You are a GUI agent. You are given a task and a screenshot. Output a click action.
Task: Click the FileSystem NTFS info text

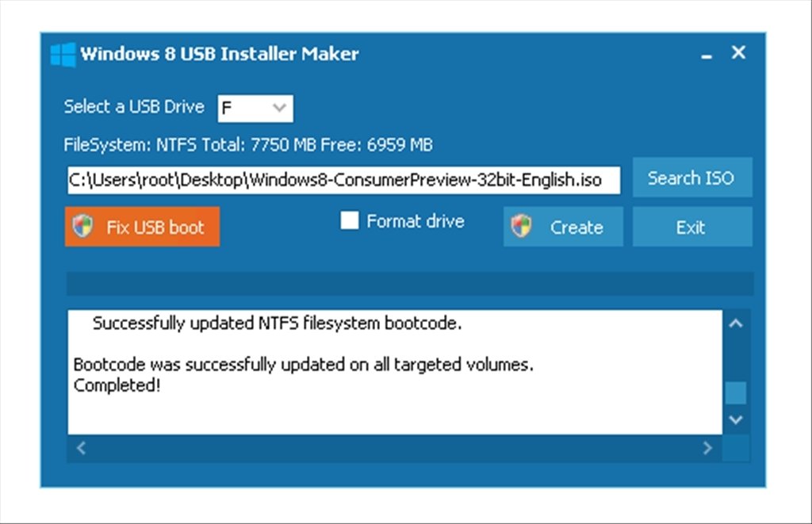click(x=248, y=144)
